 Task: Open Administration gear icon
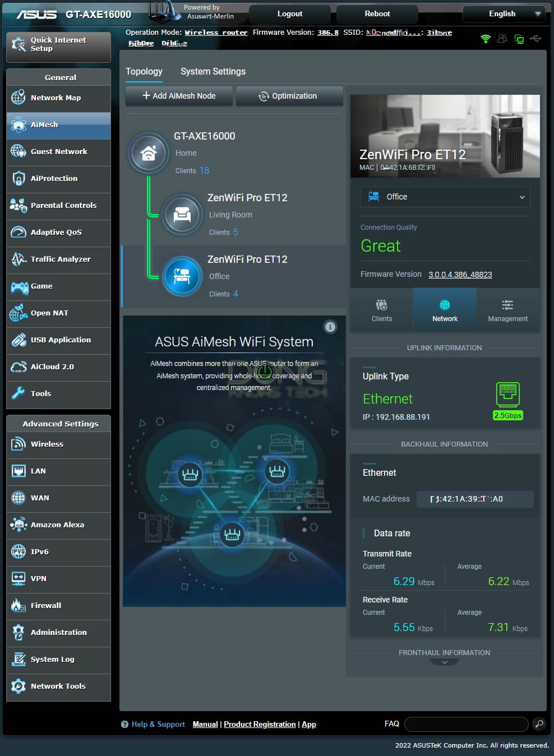click(19, 632)
